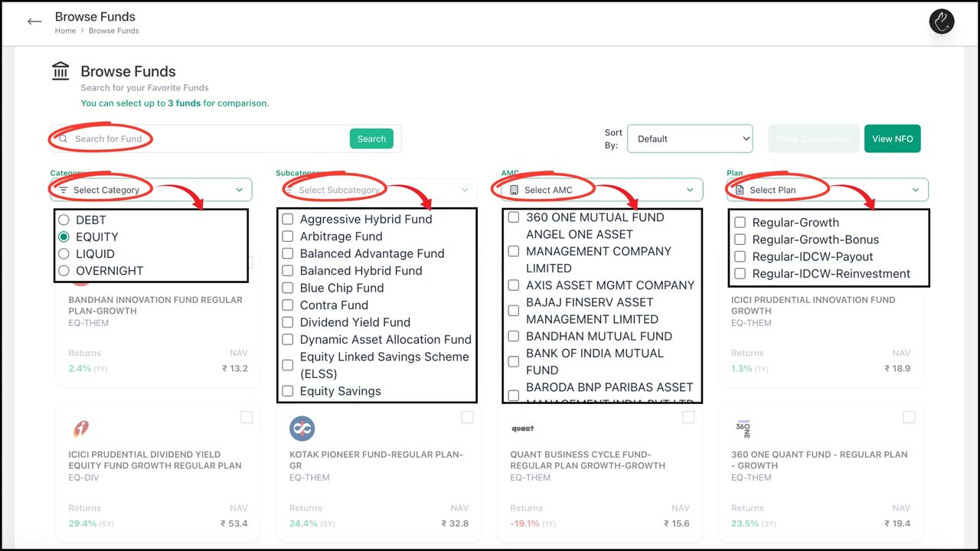Click the View NFO button

pos(892,139)
